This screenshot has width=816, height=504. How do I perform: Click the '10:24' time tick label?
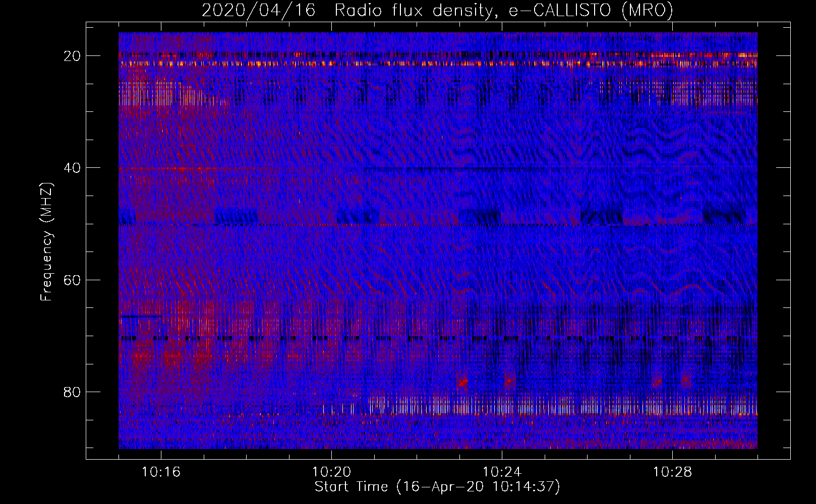click(x=502, y=472)
